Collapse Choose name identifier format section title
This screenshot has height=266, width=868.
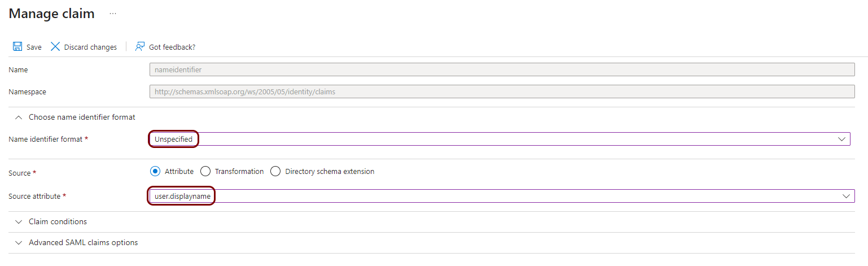click(x=82, y=117)
